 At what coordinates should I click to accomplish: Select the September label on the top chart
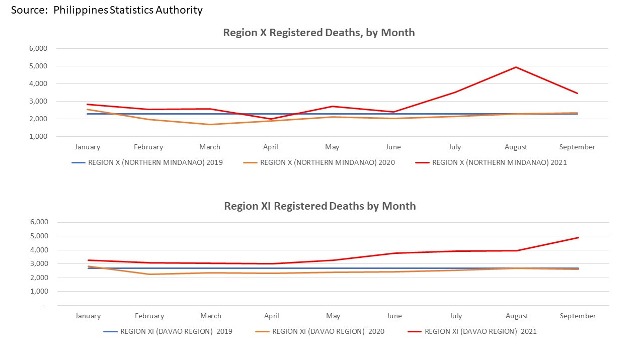coord(577,146)
